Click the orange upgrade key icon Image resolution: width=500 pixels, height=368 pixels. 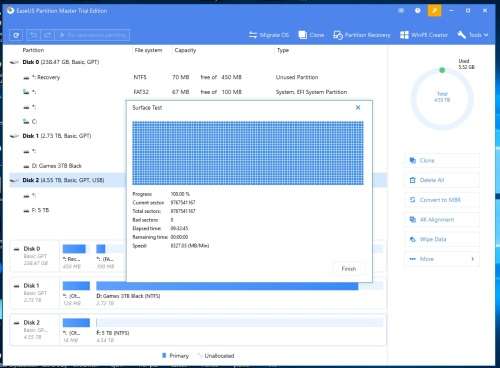(x=434, y=11)
